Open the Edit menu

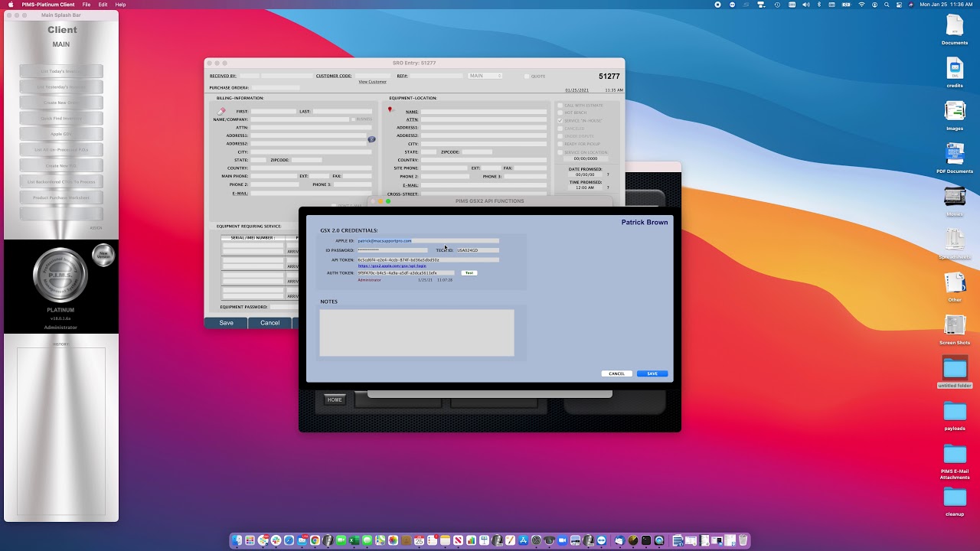(103, 5)
